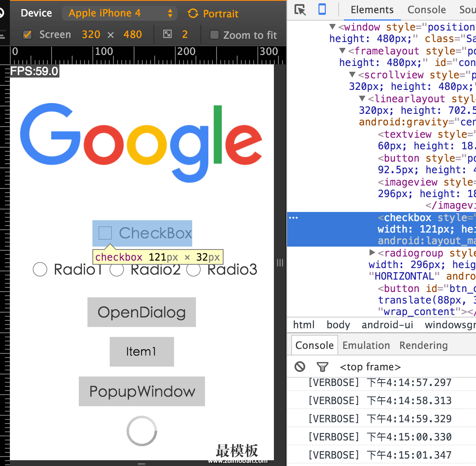Enable the Zoom to fit checkbox
Screen dimensions: 476x466
click(214, 35)
